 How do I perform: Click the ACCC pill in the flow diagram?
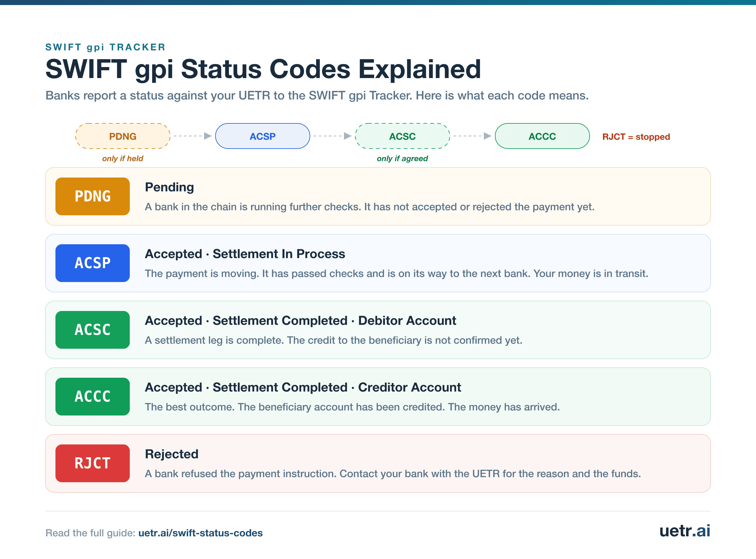[x=542, y=136]
